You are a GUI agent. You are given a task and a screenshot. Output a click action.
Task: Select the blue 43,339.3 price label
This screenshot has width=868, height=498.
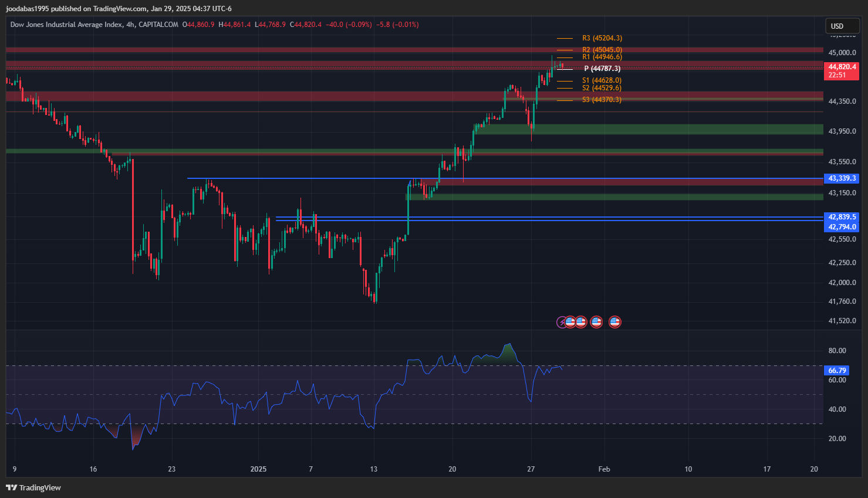coord(842,178)
